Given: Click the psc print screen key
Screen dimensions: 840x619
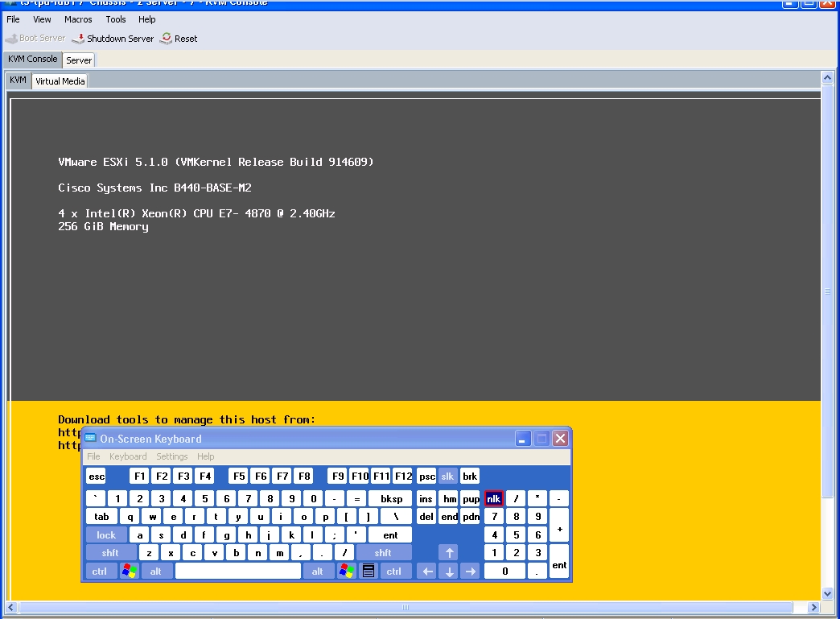Looking at the screenshot, I should [x=426, y=477].
